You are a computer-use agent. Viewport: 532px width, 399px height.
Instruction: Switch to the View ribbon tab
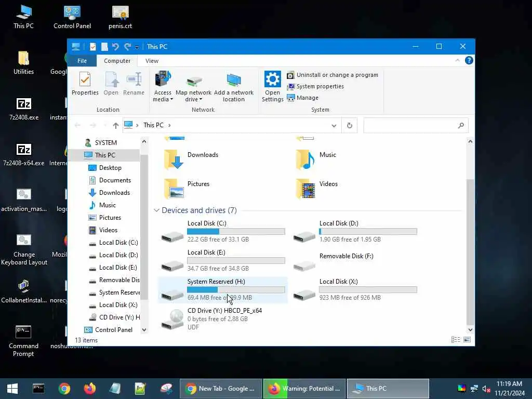pos(152,61)
